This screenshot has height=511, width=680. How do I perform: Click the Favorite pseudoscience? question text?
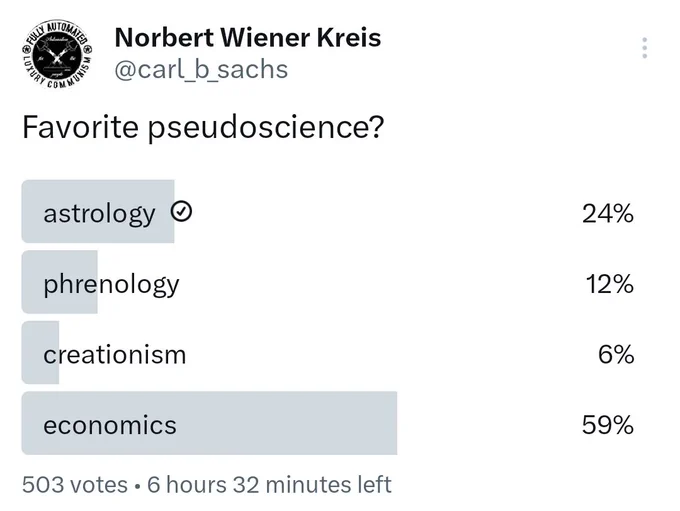click(x=203, y=128)
